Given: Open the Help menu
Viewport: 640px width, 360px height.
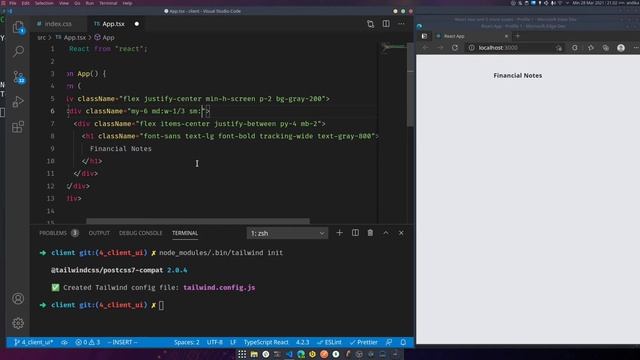Looking at the screenshot, I should [127, 3].
